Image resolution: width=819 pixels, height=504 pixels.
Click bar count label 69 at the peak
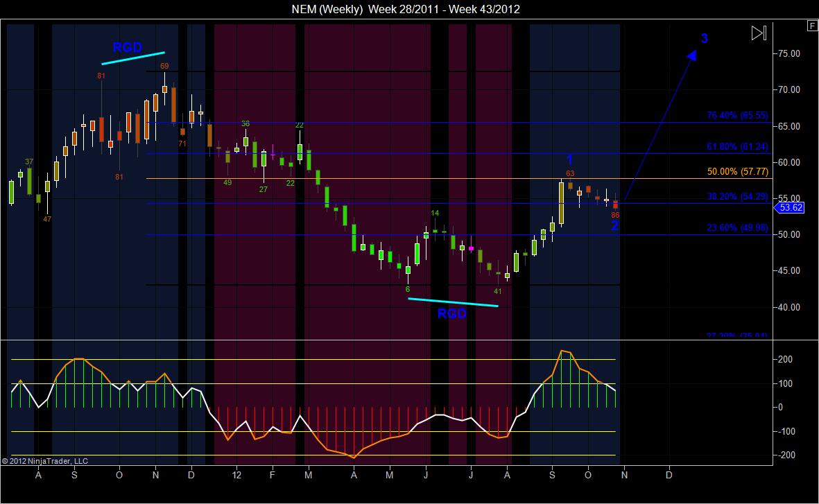[164, 66]
